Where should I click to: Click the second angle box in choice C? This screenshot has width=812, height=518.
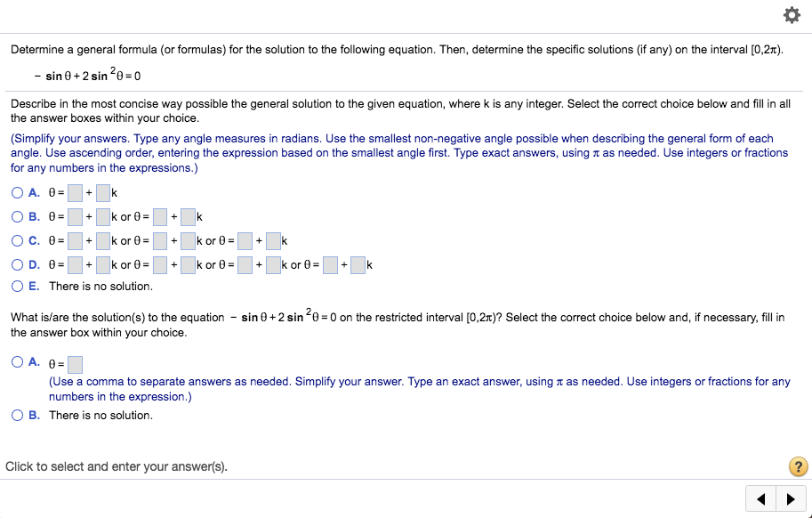click(x=160, y=240)
